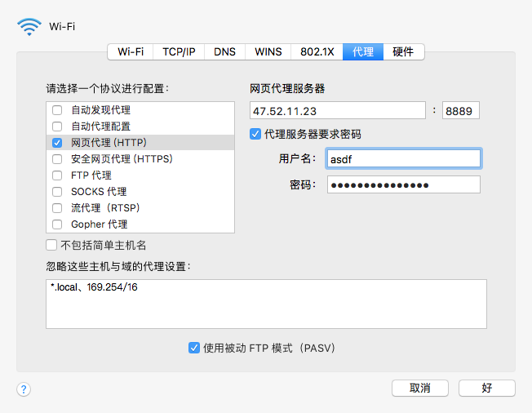Open help with the question mark button
The width and height of the screenshot is (532, 413).
24,389
